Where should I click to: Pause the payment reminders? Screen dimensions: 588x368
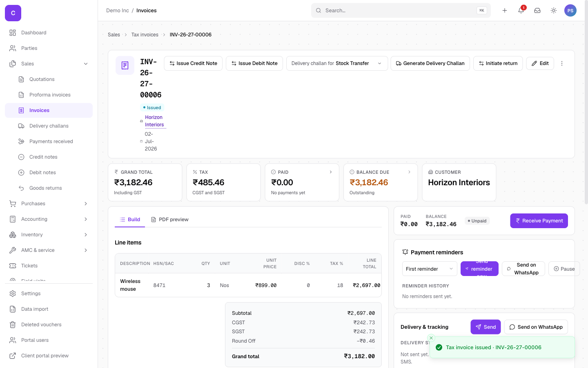564,269
